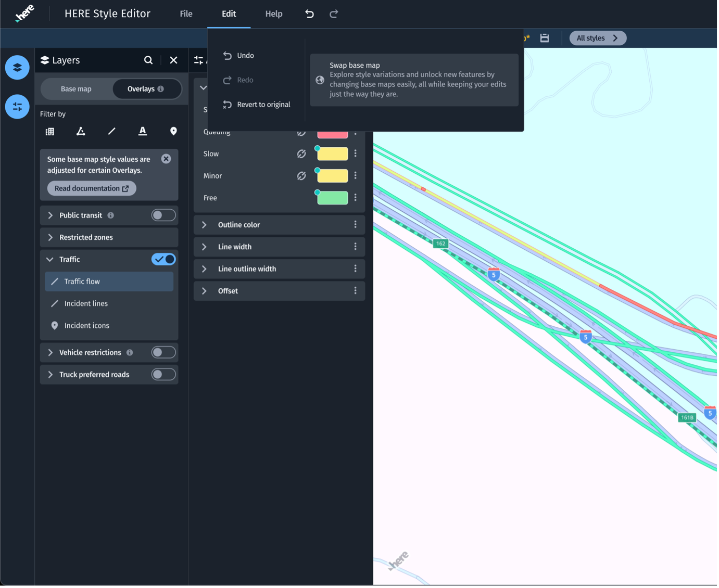
Task: Click info icon on Overlays tab
Action: pos(161,89)
